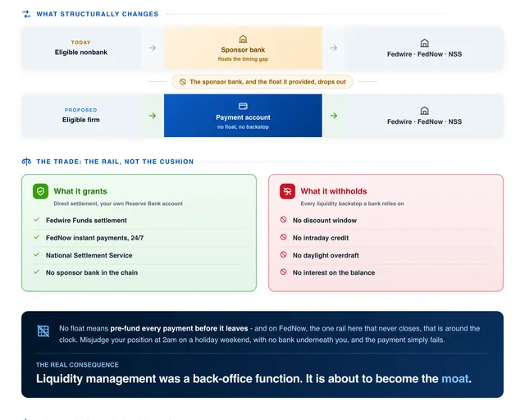The height and width of the screenshot is (420, 525).
Task: Click the Payment account label
Action: coord(243,117)
